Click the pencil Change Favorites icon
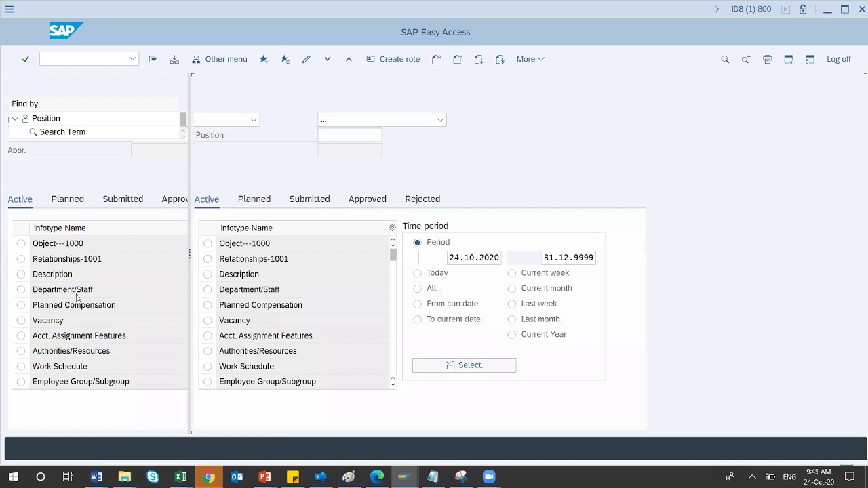This screenshot has width=868, height=488. coord(307,59)
